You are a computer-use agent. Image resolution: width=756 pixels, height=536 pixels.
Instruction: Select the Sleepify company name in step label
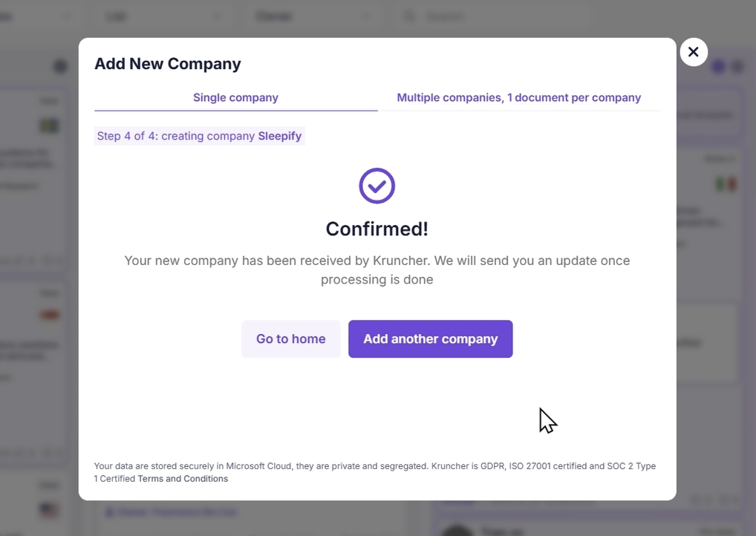280,136
